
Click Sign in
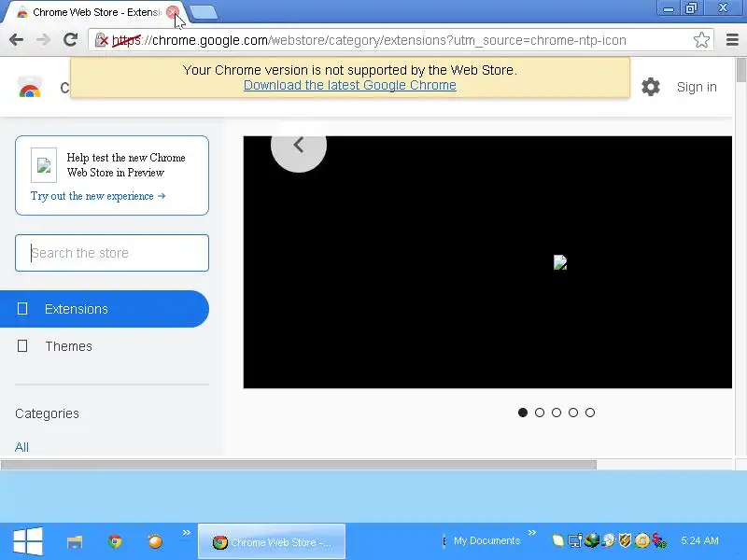point(697,87)
